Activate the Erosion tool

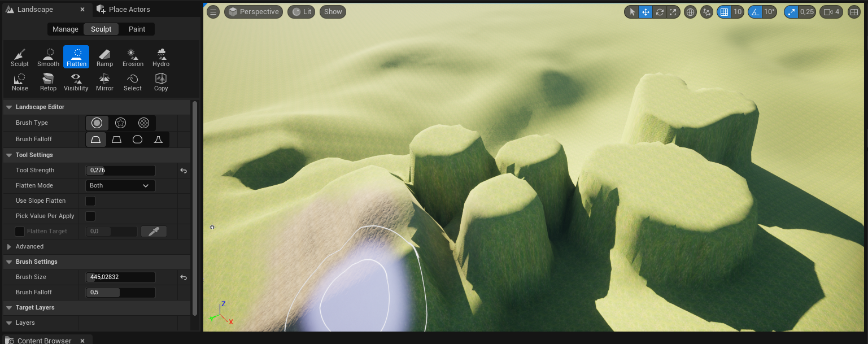point(133,57)
